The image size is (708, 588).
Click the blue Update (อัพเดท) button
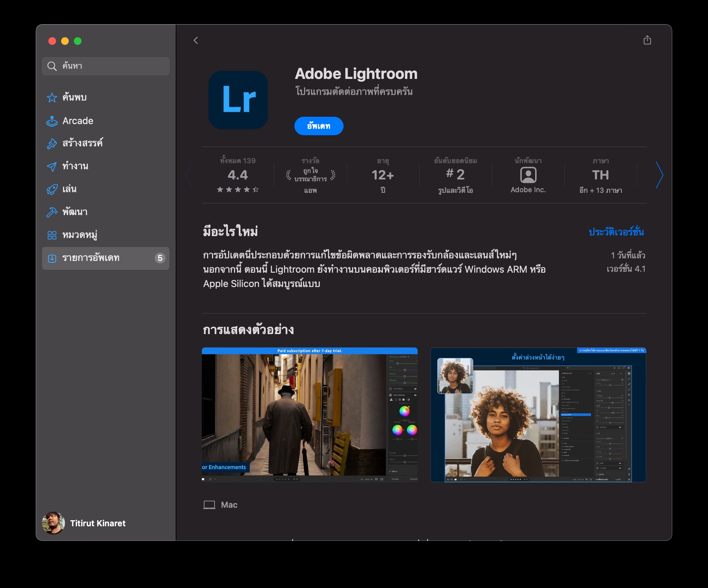(318, 126)
